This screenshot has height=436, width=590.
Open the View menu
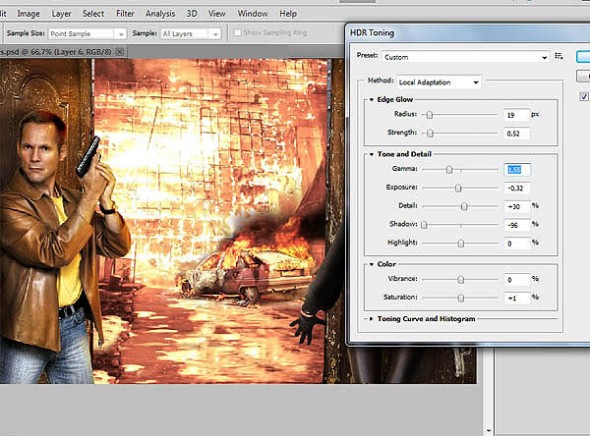[217, 14]
